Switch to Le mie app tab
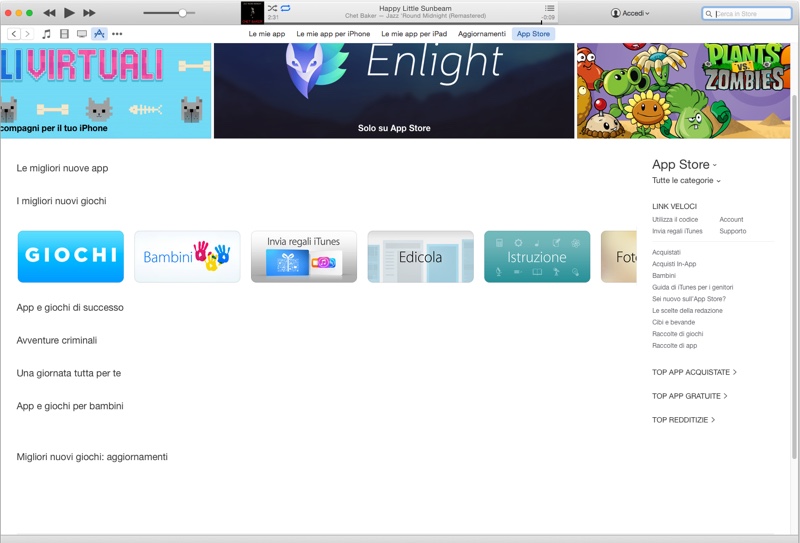Screen dimensions: 800x543 pos(267,34)
